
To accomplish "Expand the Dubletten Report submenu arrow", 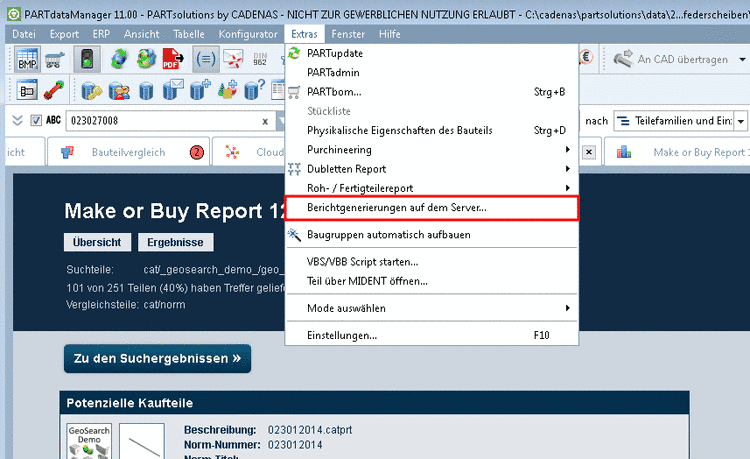I will coord(567,169).
